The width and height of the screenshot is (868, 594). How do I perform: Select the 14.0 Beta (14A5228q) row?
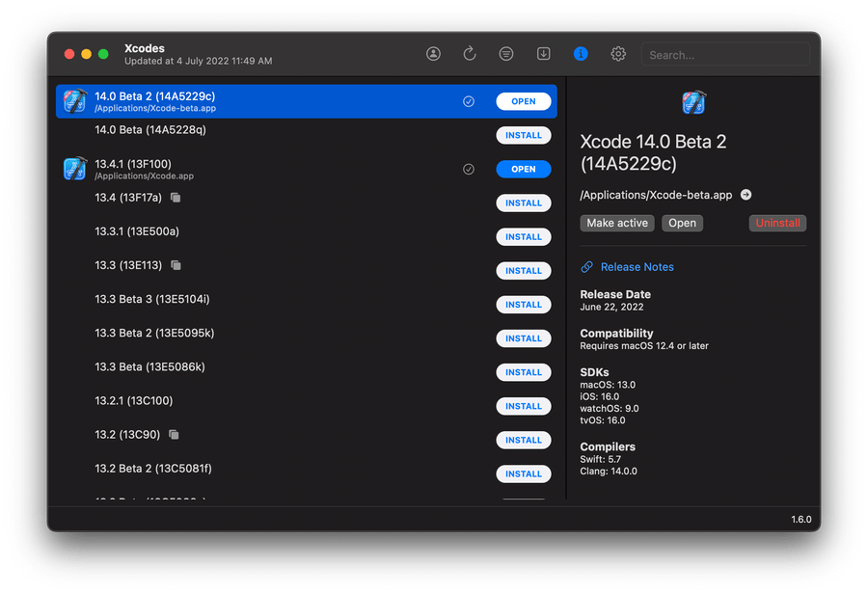(x=306, y=135)
